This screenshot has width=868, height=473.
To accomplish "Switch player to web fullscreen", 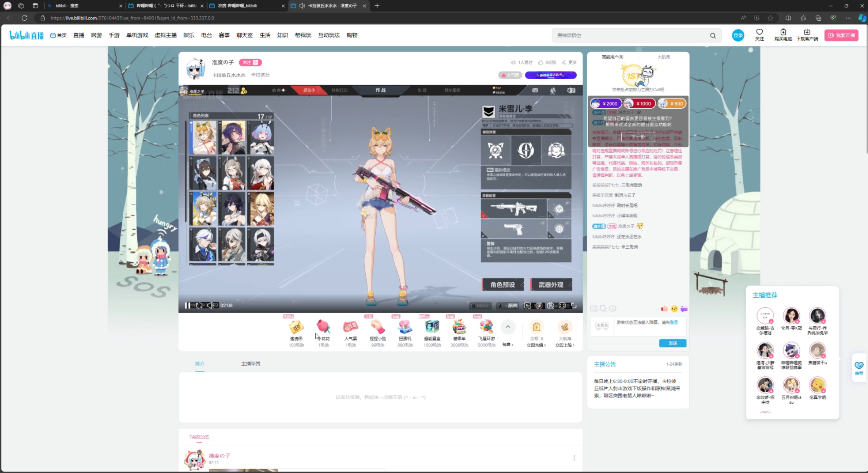I will (562, 306).
